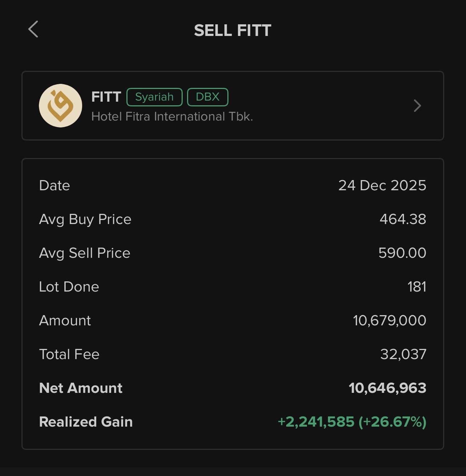The height and width of the screenshot is (476, 466).
Task: Select the 464.38 buy price value
Action: (x=403, y=219)
